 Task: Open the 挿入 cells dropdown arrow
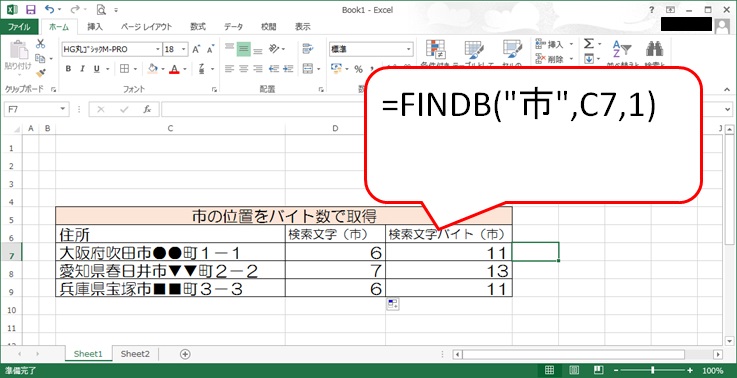pyautogui.click(x=572, y=44)
